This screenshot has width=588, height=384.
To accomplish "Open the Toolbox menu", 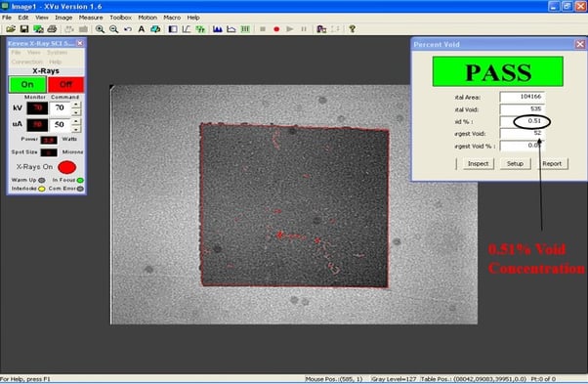I will coord(120,18).
